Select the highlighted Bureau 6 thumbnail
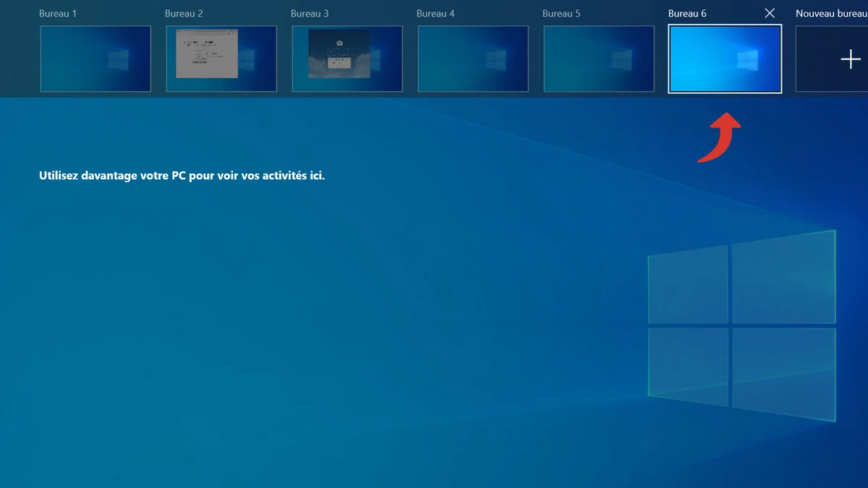Screen dimensions: 868x488 pos(724,59)
